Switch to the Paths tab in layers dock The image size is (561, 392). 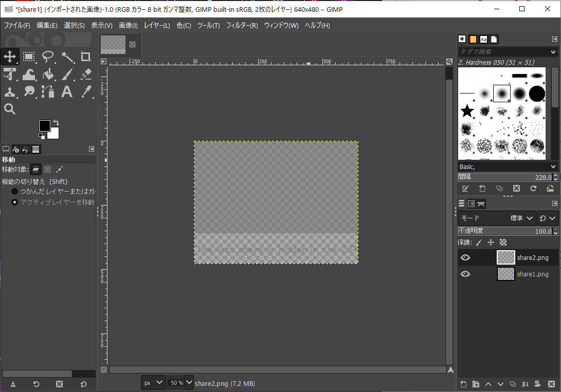click(481, 203)
